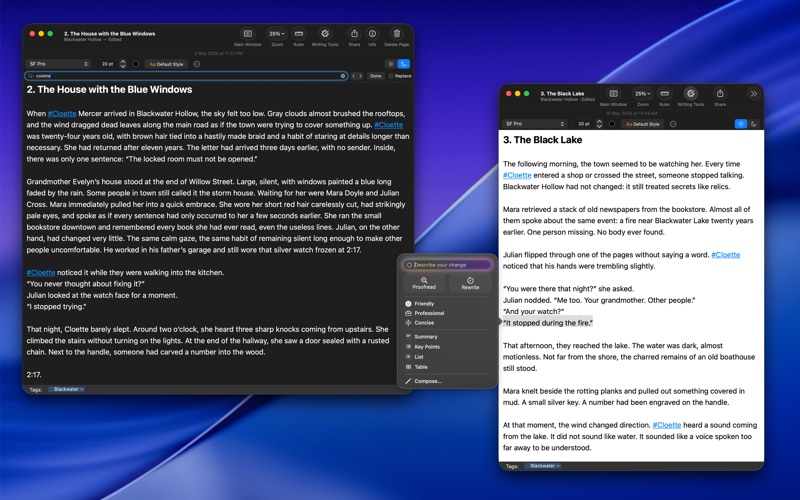800x500 pixels.
Task: Select light mode in Black Lake window
Action: point(741,124)
